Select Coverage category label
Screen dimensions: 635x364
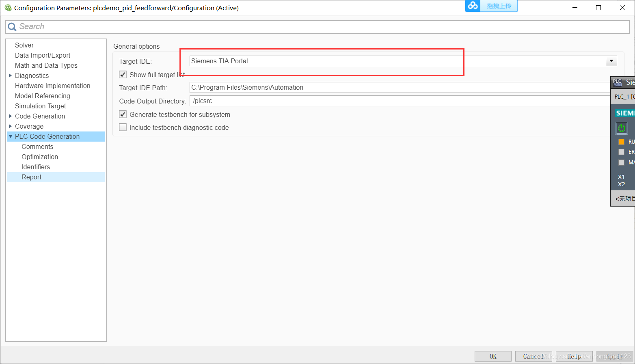(29, 126)
